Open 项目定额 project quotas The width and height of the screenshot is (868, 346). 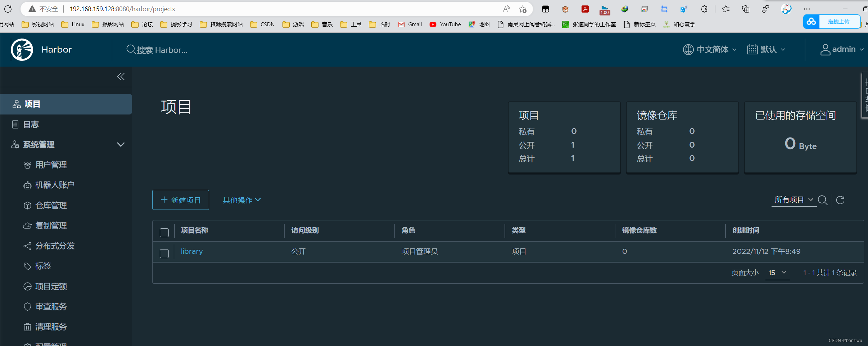pyautogui.click(x=51, y=287)
